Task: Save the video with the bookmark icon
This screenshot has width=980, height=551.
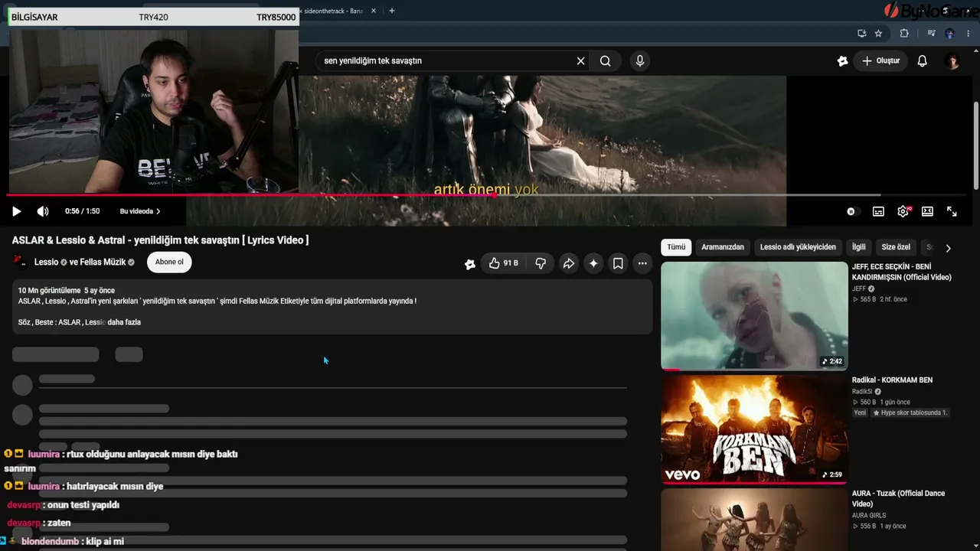Action: click(618, 263)
